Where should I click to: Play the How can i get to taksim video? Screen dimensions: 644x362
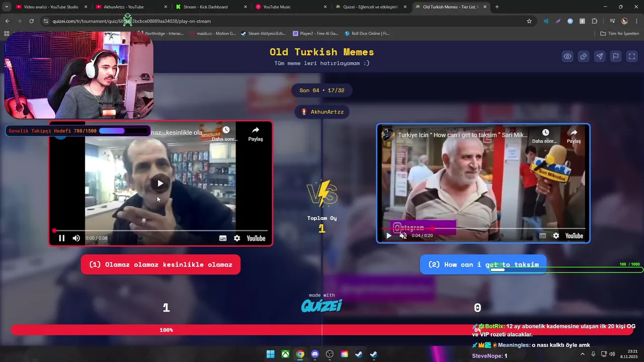(x=388, y=236)
